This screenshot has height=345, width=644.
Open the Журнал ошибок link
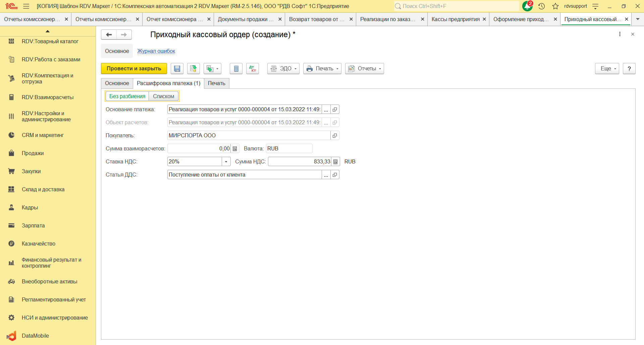point(156,51)
